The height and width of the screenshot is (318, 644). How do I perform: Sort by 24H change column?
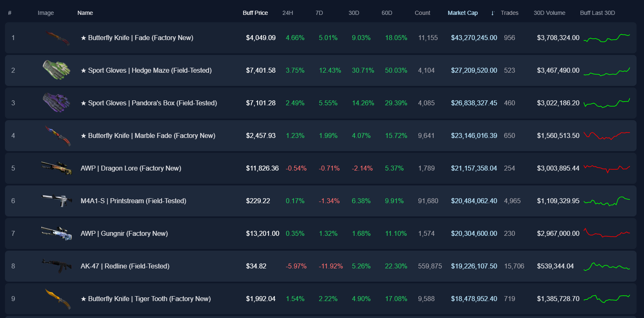click(288, 13)
